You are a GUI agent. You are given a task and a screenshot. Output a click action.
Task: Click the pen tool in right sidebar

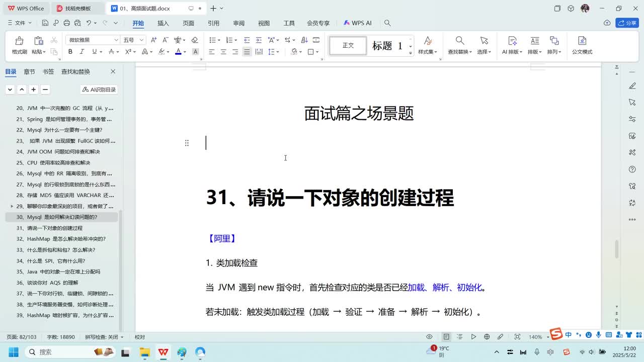click(x=632, y=86)
